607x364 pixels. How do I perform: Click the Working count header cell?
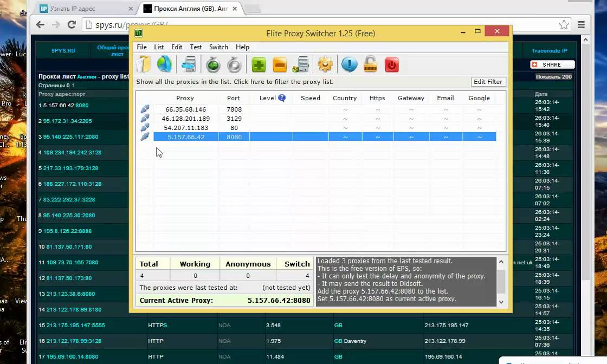195,264
